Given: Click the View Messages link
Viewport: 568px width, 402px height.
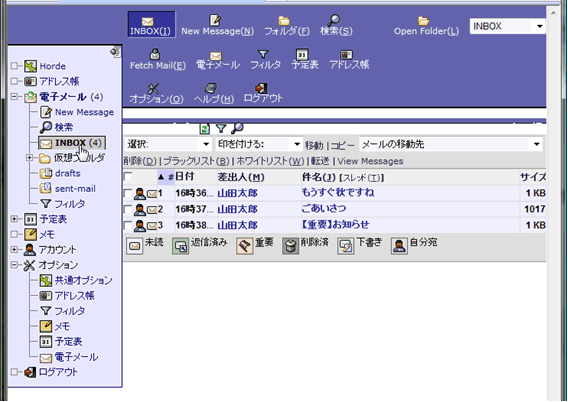Looking at the screenshot, I should coord(370,161).
